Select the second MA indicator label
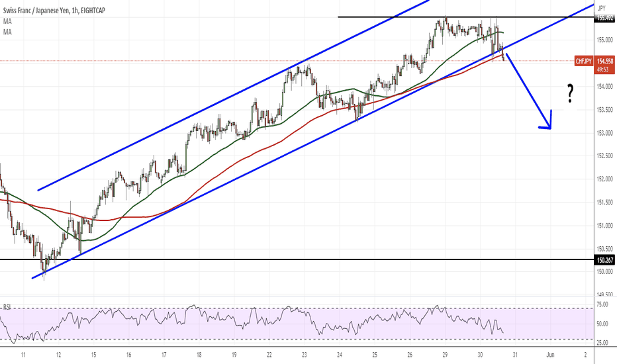The height and width of the screenshot is (364, 617). (x=7, y=32)
